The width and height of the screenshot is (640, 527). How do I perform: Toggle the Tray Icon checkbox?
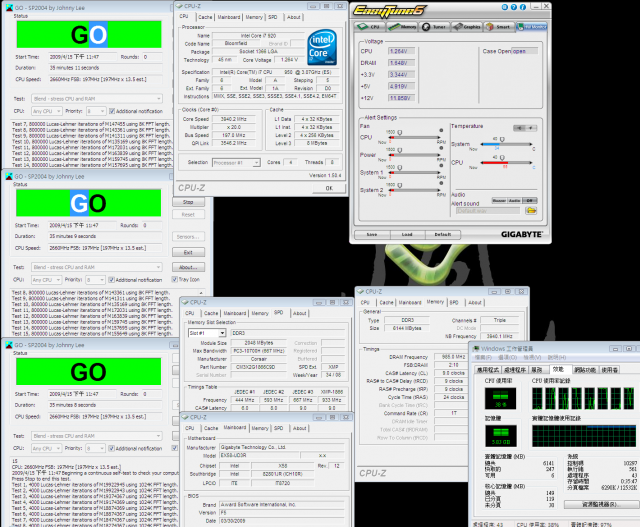pos(175,280)
